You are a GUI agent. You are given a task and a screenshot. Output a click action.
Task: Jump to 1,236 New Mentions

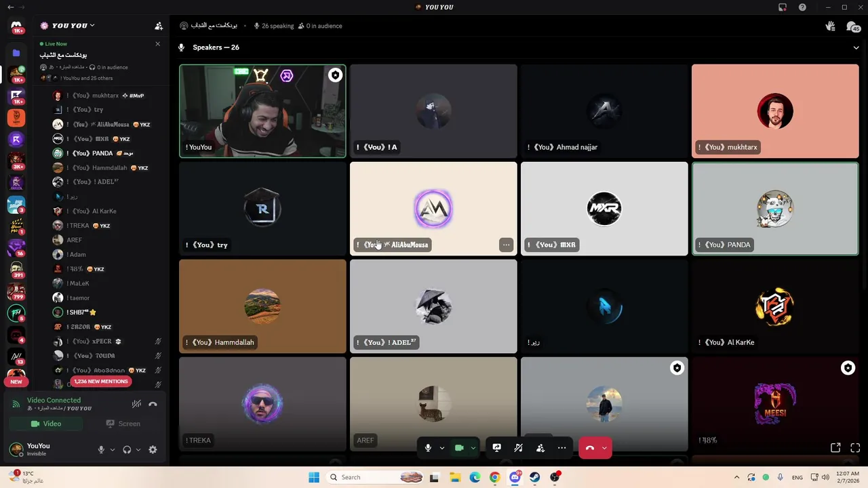click(x=100, y=382)
